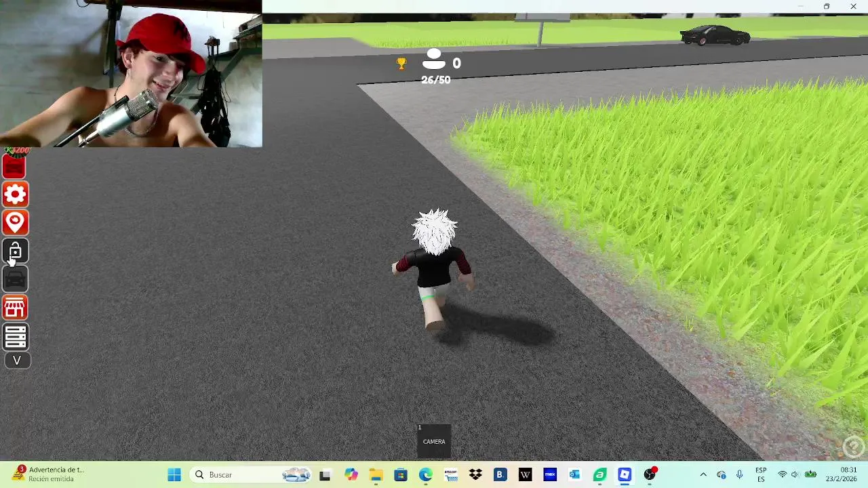This screenshot has width=868, height=488.
Task: Open Copilot from the taskbar
Action: (x=351, y=475)
